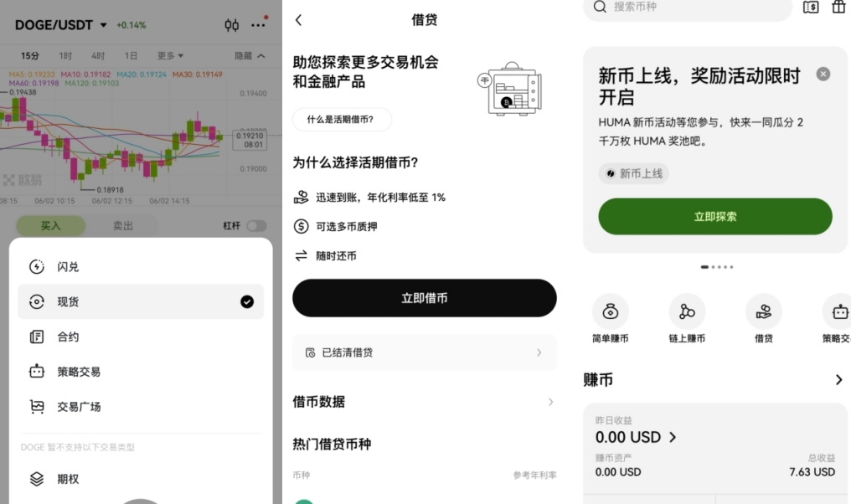This screenshot has height=504, width=851.
Task: Select the 1时 timeframe tab
Action: coord(65,56)
